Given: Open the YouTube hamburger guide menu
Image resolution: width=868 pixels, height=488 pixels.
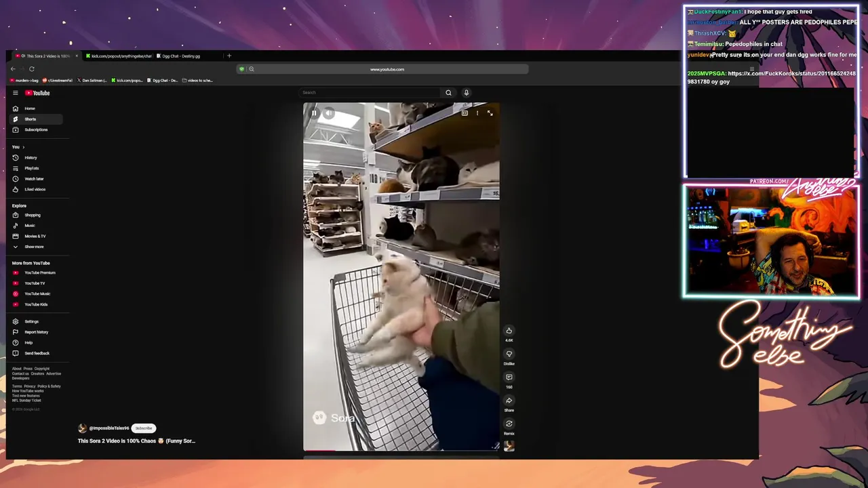Looking at the screenshot, I should click(x=16, y=93).
